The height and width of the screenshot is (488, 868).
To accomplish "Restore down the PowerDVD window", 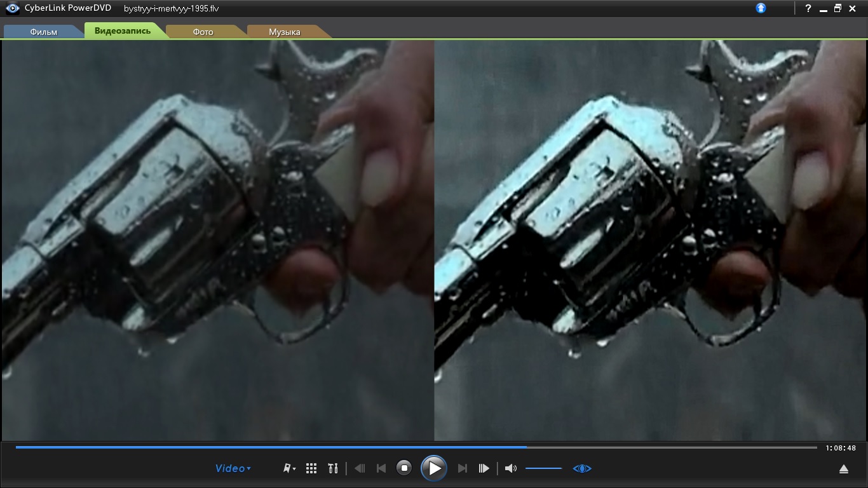I will click(837, 8).
